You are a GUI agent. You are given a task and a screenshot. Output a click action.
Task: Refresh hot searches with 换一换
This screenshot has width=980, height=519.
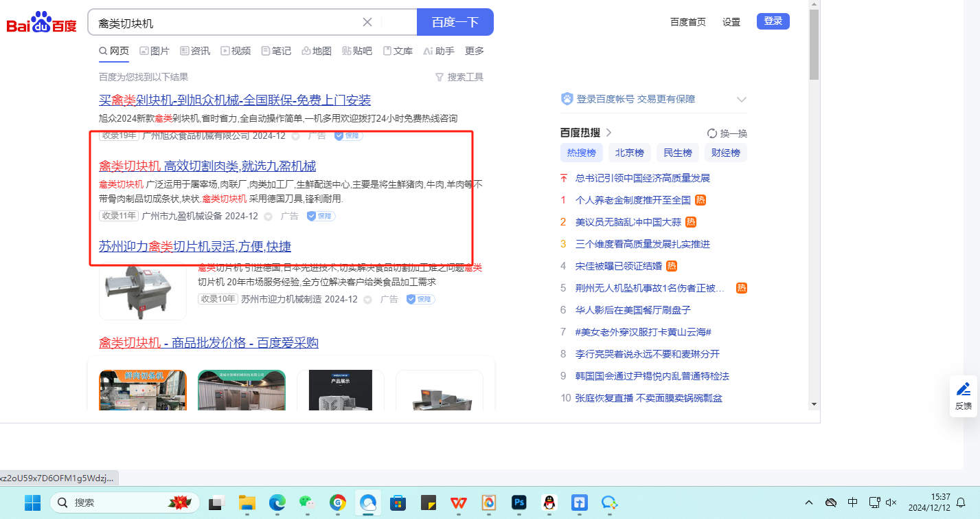pos(727,133)
